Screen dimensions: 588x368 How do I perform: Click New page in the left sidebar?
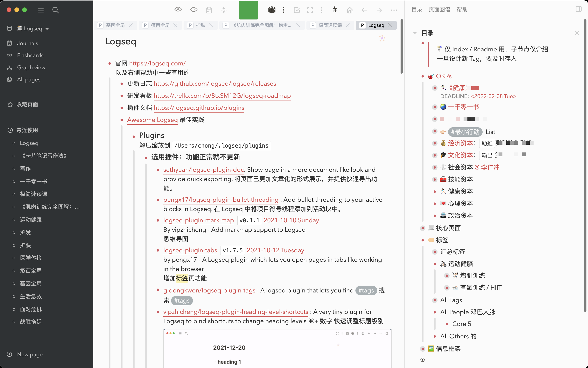point(30,354)
